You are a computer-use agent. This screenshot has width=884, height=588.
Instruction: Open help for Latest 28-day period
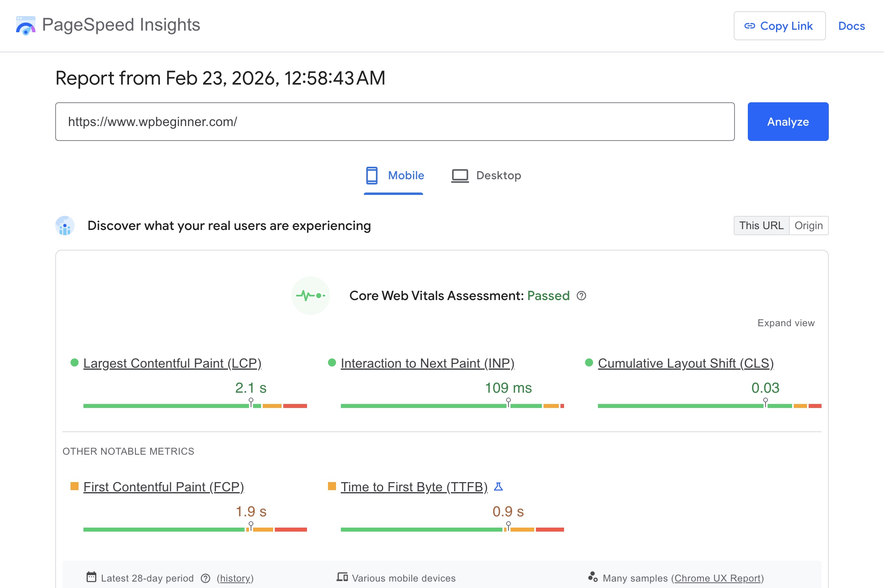tap(205, 578)
